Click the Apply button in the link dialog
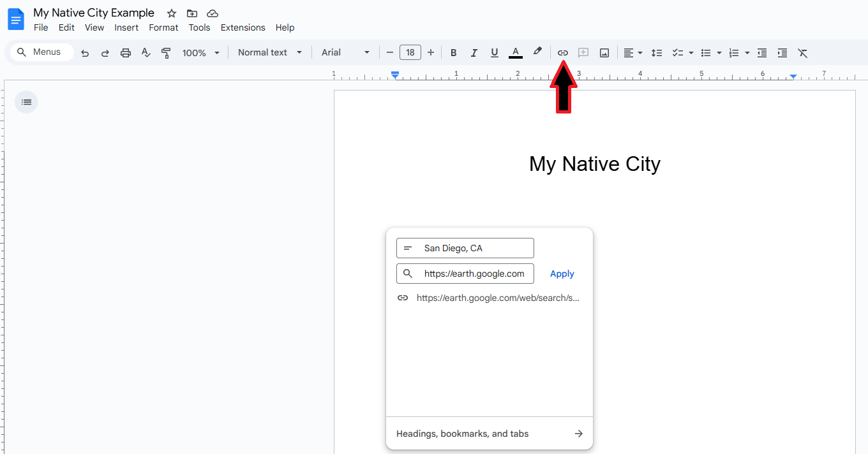 click(562, 273)
